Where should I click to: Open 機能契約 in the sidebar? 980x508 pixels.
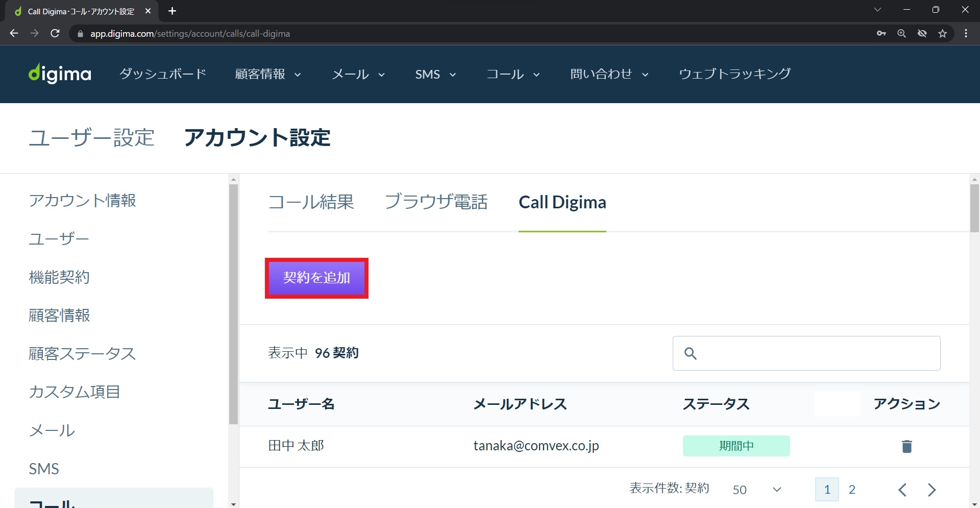59,277
